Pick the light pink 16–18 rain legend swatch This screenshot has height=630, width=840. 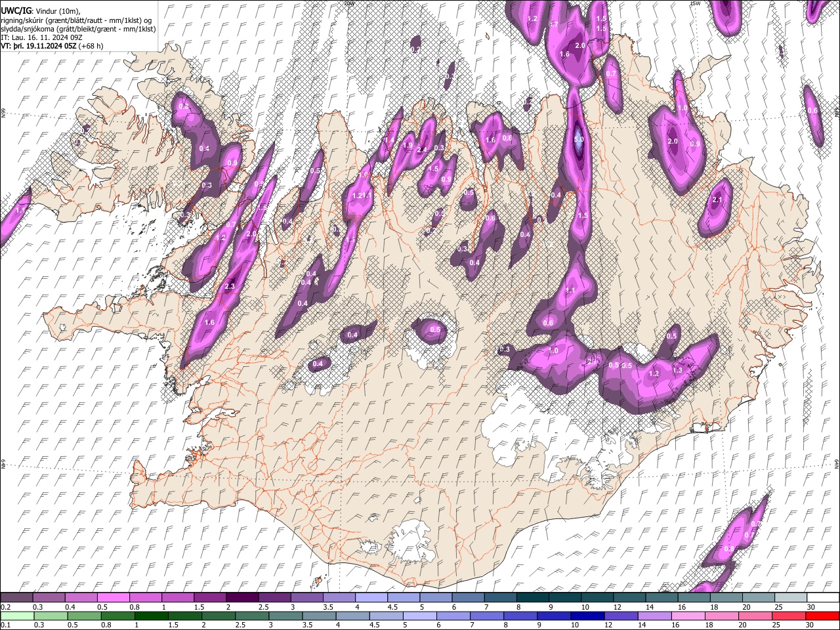(x=689, y=616)
